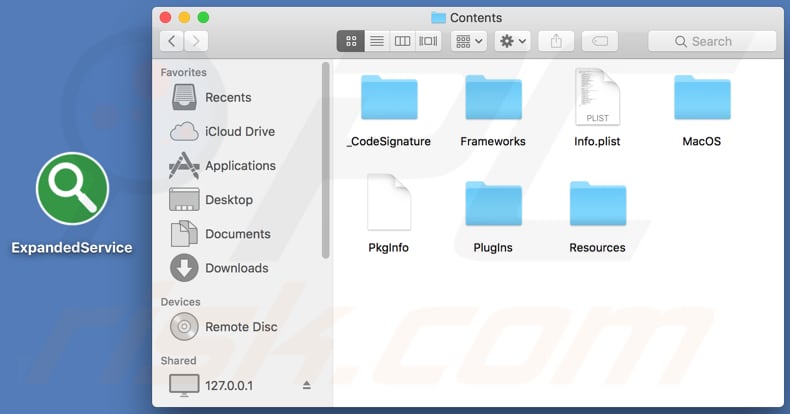Switch to cover flow view
The width and height of the screenshot is (790, 414).
[x=428, y=41]
